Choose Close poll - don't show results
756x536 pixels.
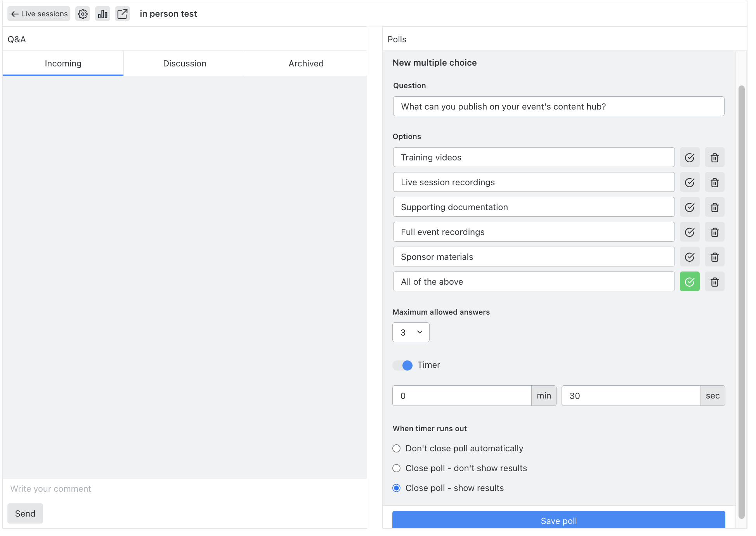[396, 468]
